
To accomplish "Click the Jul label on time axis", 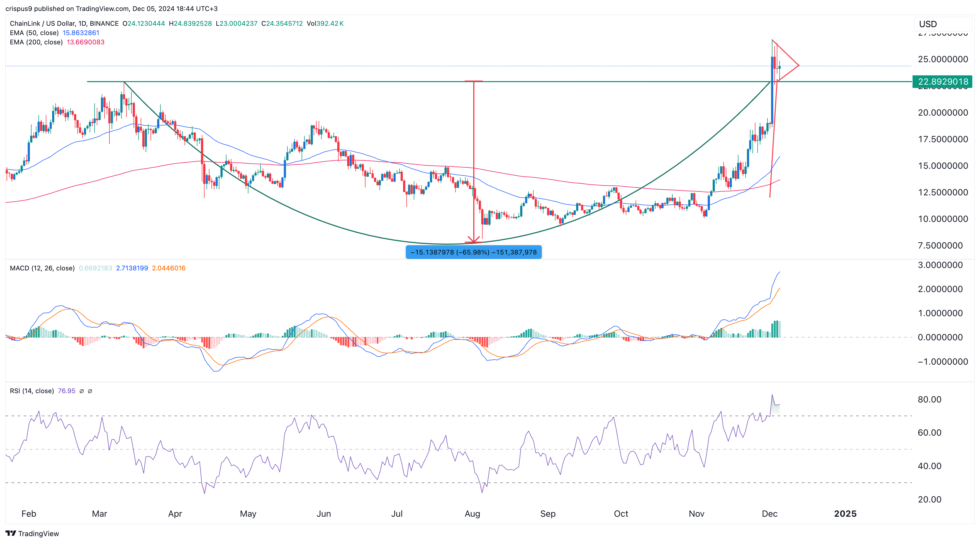I will (397, 514).
